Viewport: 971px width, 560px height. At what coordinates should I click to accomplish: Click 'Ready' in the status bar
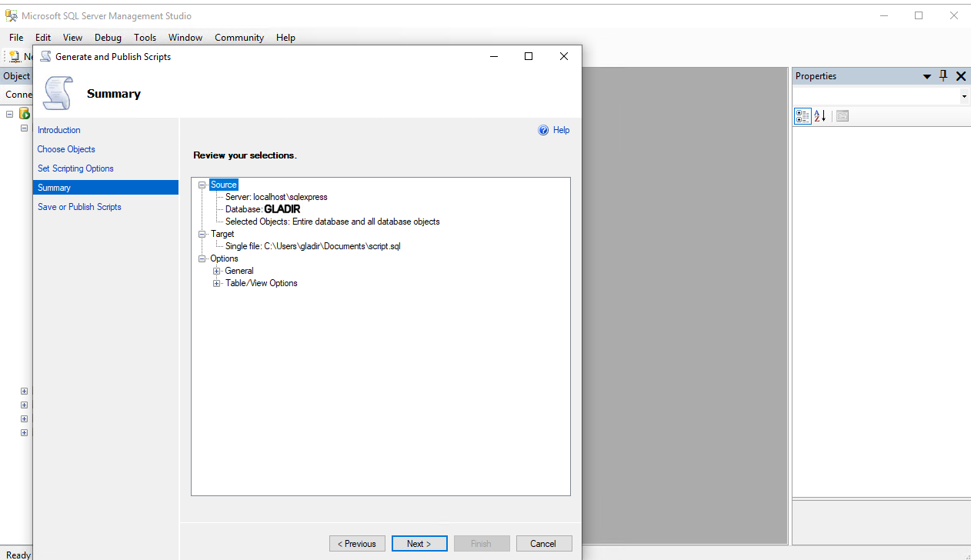pos(18,555)
